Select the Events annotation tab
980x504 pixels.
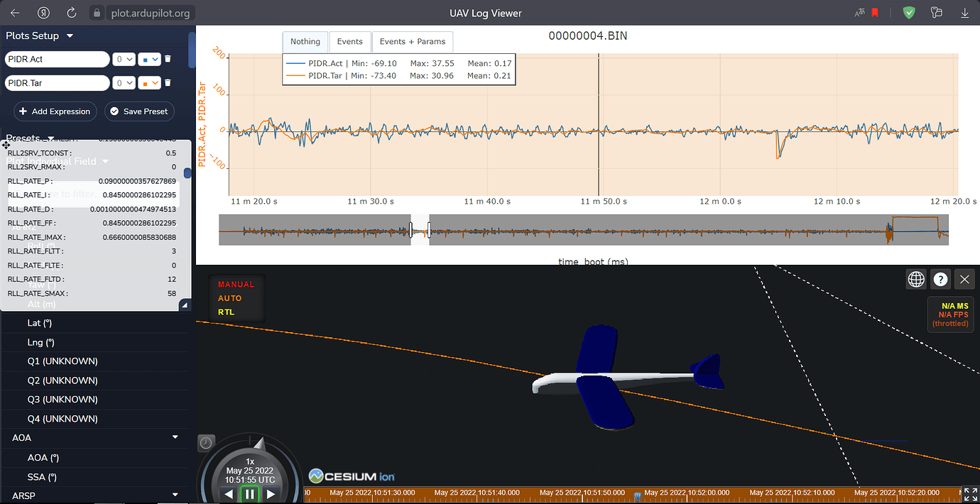click(x=350, y=41)
